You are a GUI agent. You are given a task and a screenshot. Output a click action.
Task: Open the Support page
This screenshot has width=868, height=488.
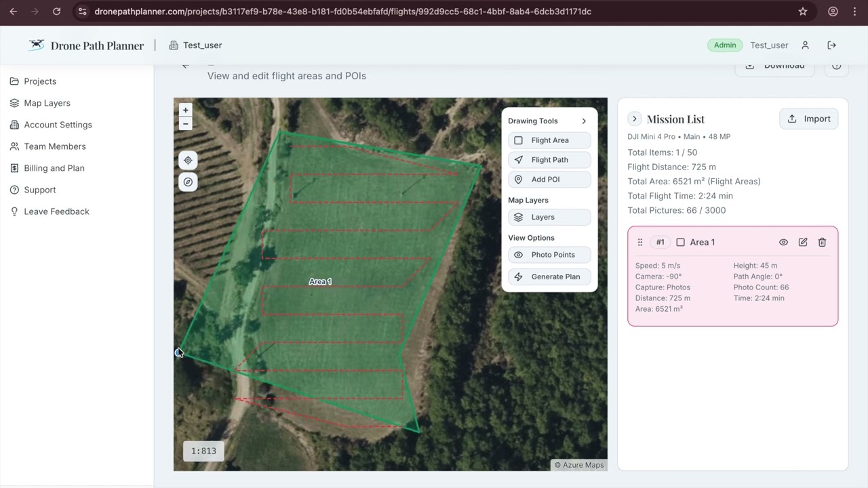(39, 190)
